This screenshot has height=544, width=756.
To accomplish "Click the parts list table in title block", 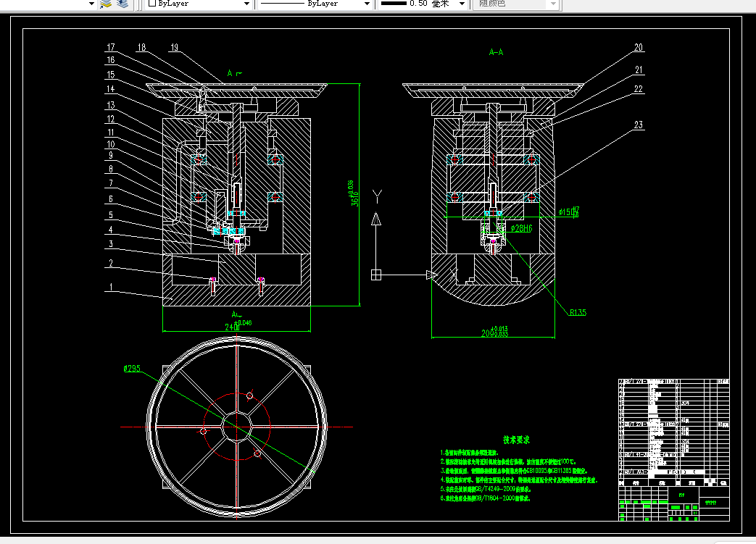I will (x=673, y=430).
